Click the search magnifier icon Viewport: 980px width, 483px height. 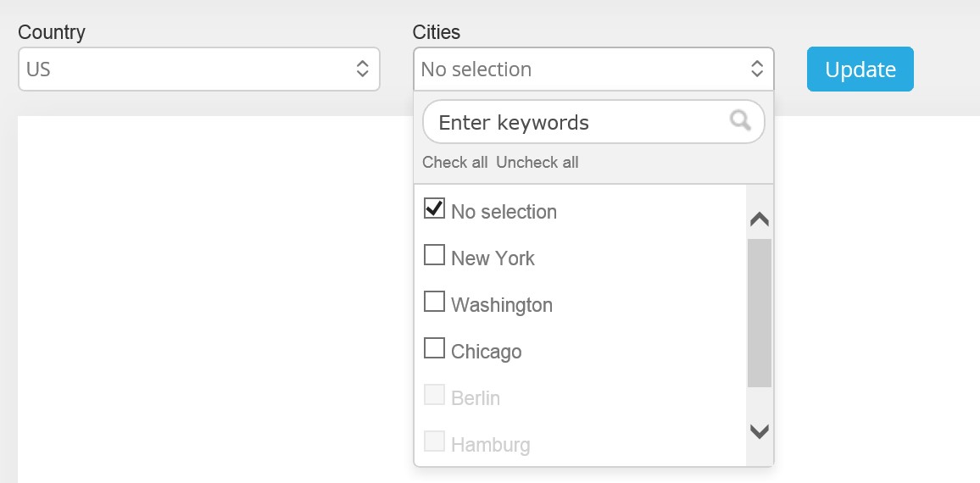pos(740,121)
